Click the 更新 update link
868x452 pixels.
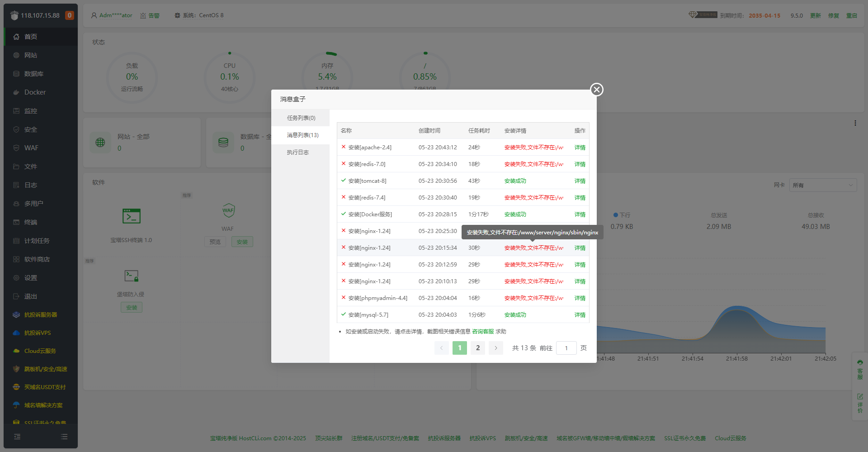click(x=816, y=16)
